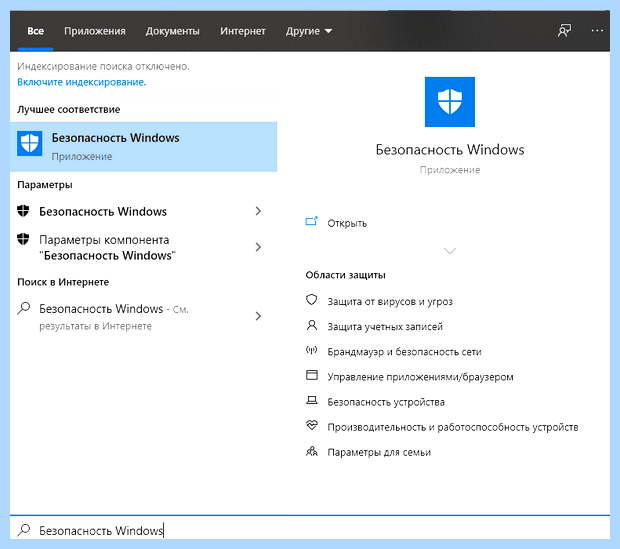Click the magnifier icon of the web search result
Image resolution: width=620 pixels, height=549 pixels.
24,308
